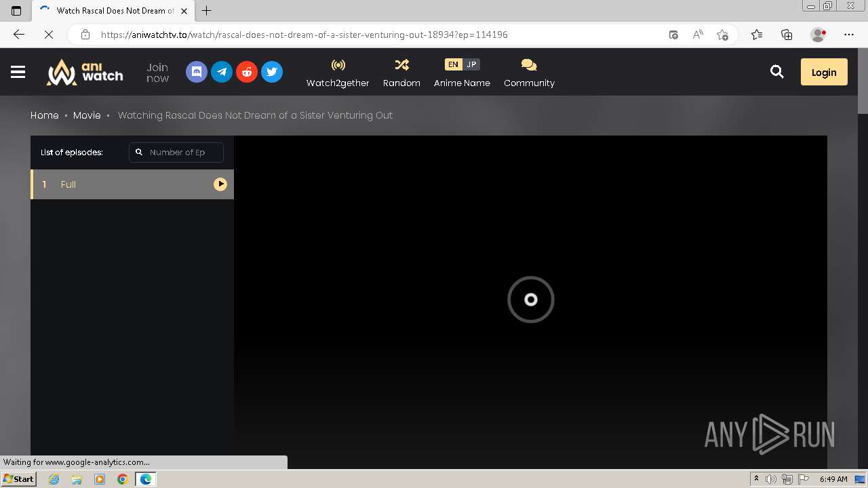
Task: Launch Internet Explorer from taskbar
Action: pos(54,479)
